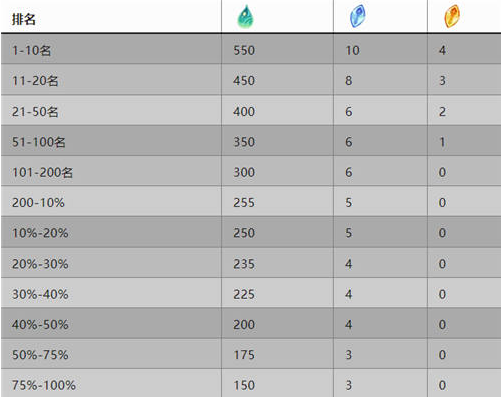This screenshot has width=501, height=397.
Task: Select the 11-20名 rank row
Action: 251,79
